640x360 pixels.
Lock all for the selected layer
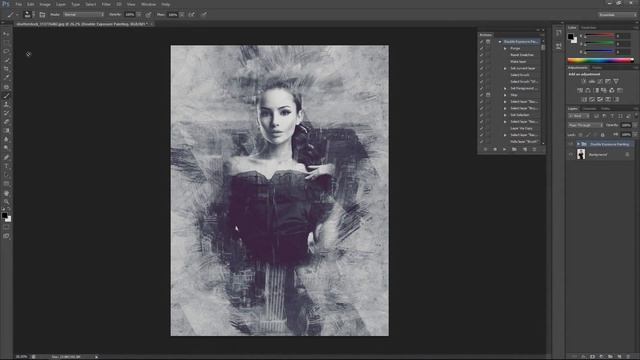pyautogui.click(x=602, y=135)
